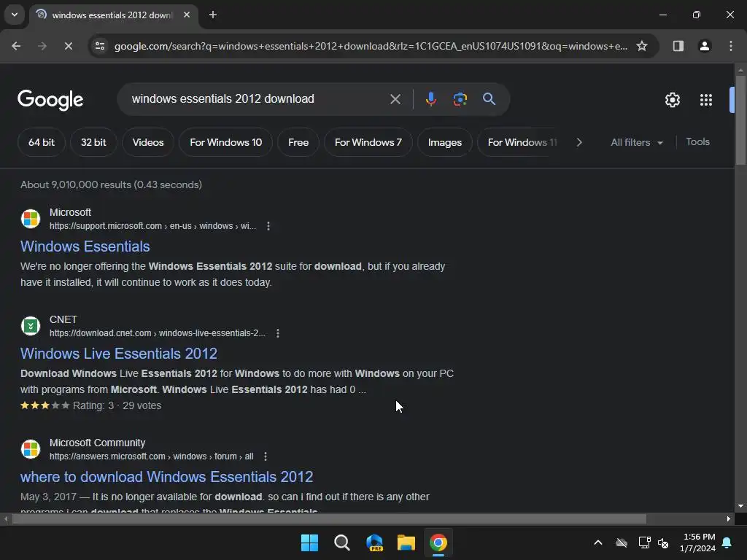Filter results by 32 bit

click(x=93, y=142)
